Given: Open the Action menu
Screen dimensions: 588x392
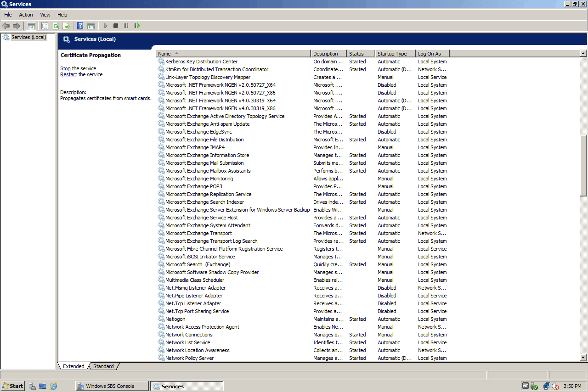Looking at the screenshot, I should point(26,15).
